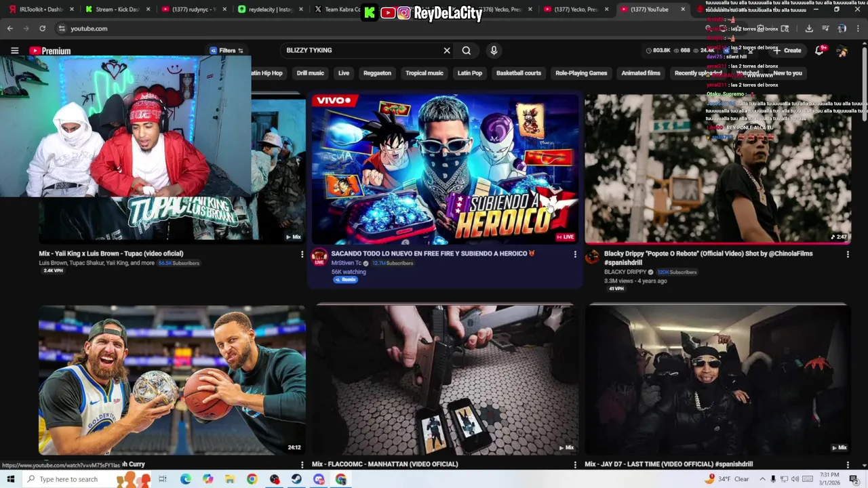Open the search Filters panel
The width and height of the screenshot is (868, 488).
pyautogui.click(x=226, y=50)
